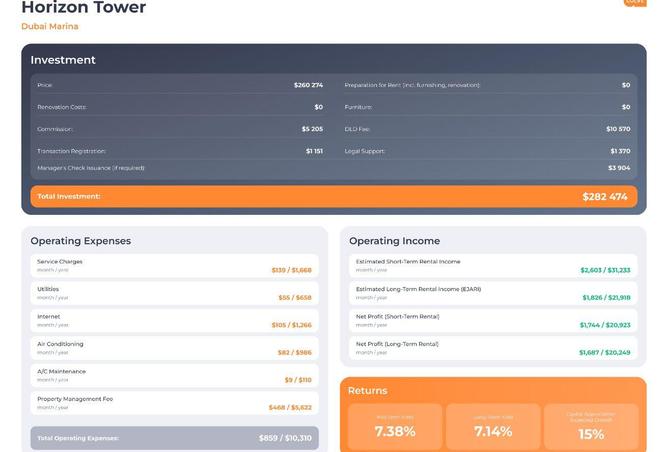Click the Price row in Investment
This screenshot has width=668, height=452.
180,85
